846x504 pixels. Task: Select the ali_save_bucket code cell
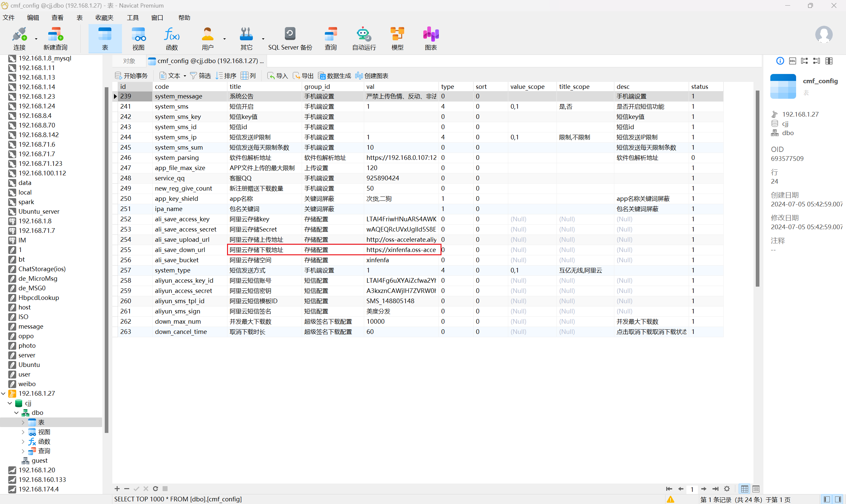point(190,260)
